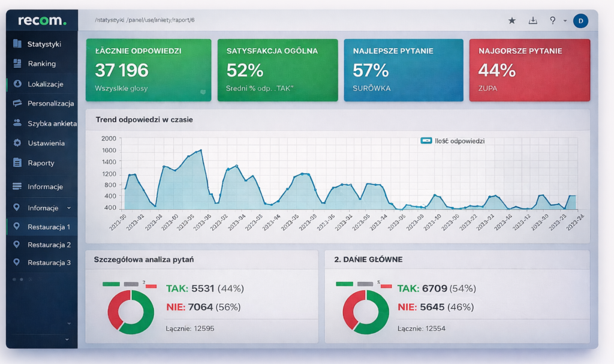This screenshot has height=364, width=614.
Task: Click the star favorite icon in top bar
Action: [x=511, y=20]
